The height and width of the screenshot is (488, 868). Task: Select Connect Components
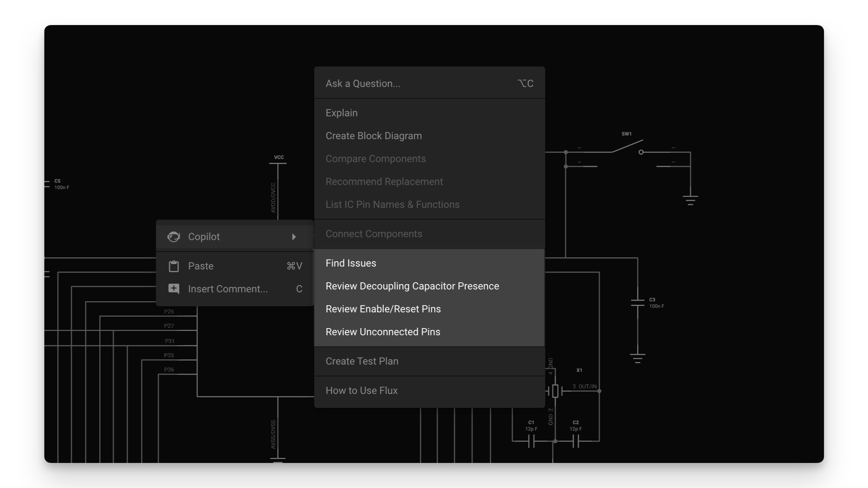tap(374, 234)
